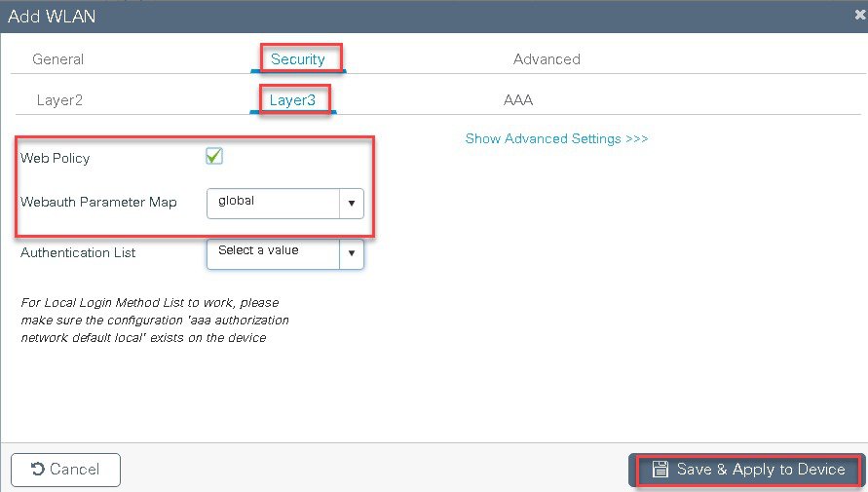
Task: Switch to the General tab
Action: (58, 59)
